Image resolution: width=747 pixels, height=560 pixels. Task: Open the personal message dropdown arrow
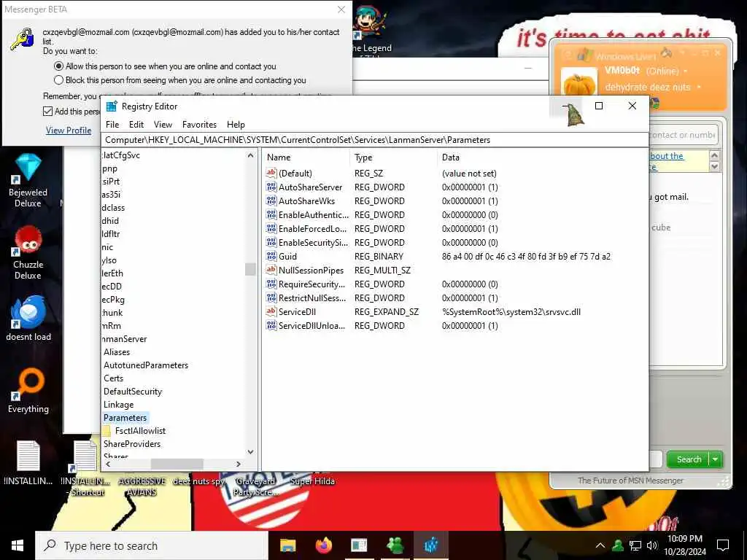pos(699,87)
